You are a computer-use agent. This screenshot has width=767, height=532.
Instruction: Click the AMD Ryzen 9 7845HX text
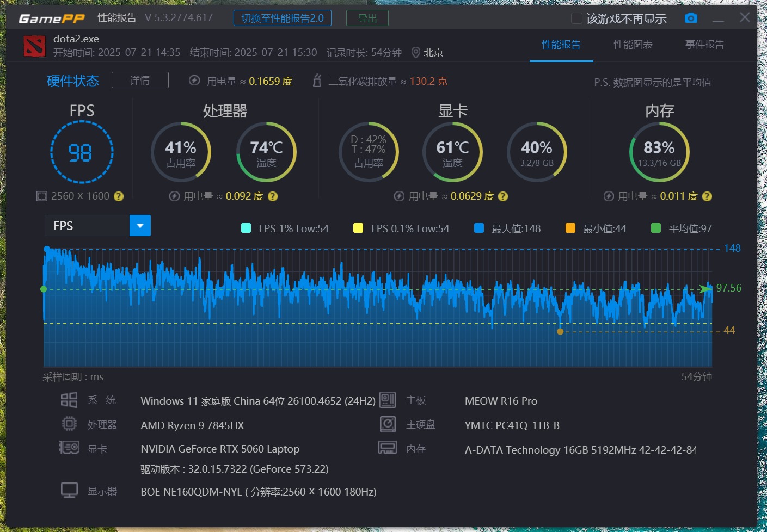[192, 425]
